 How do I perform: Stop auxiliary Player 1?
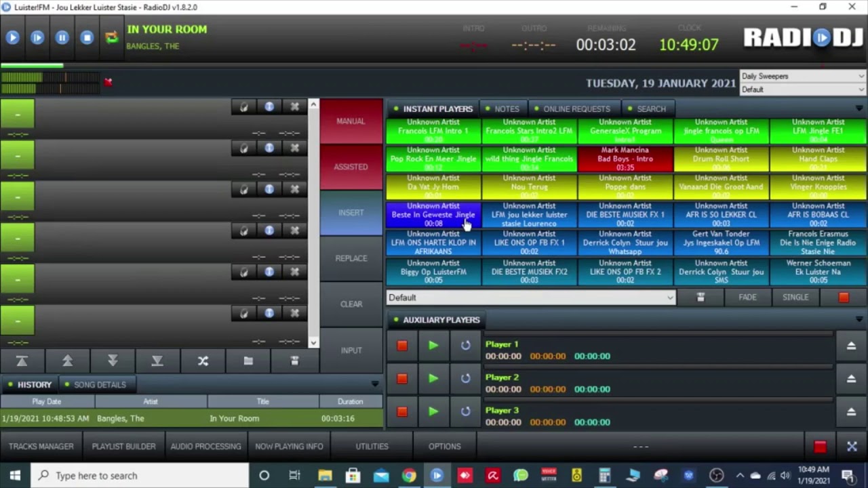tap(402, 346)
